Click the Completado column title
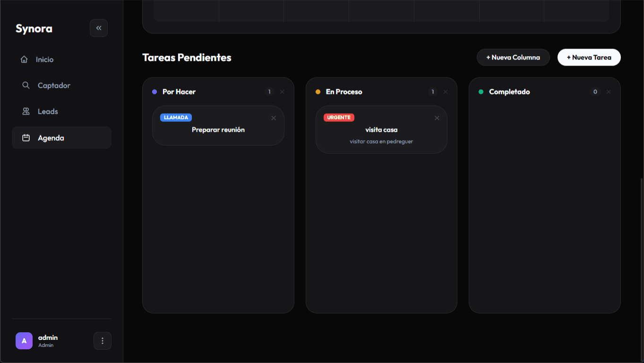 click(x=509, y=92)
